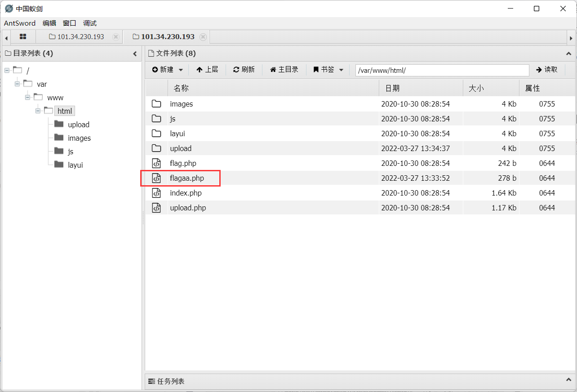Open the 书签 dropdown arrow
This screenshot has height=392, width=577.
[x=341, y=70]
